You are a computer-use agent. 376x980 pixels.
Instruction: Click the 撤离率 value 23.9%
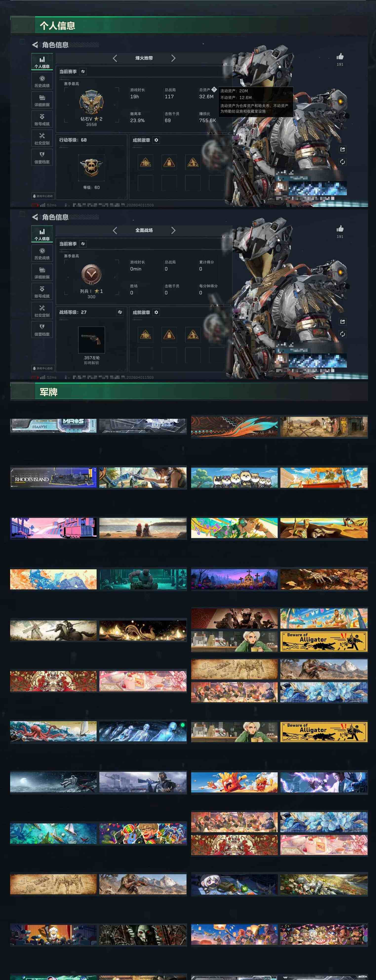[137, 121]
